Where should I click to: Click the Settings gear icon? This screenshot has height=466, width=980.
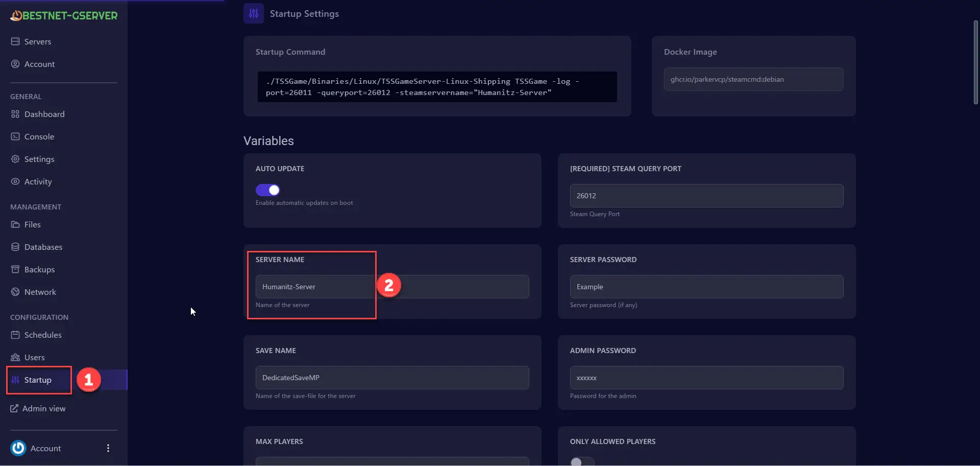(15, 159)
